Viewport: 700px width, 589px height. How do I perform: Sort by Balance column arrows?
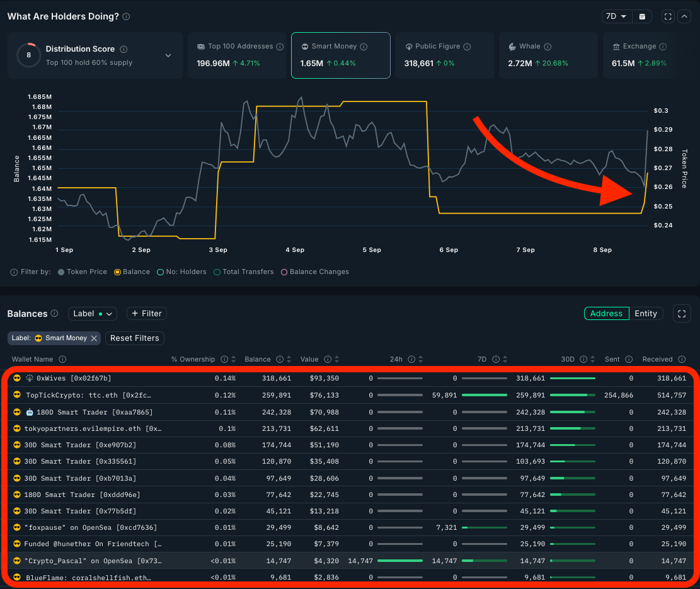tap(289, 359)
